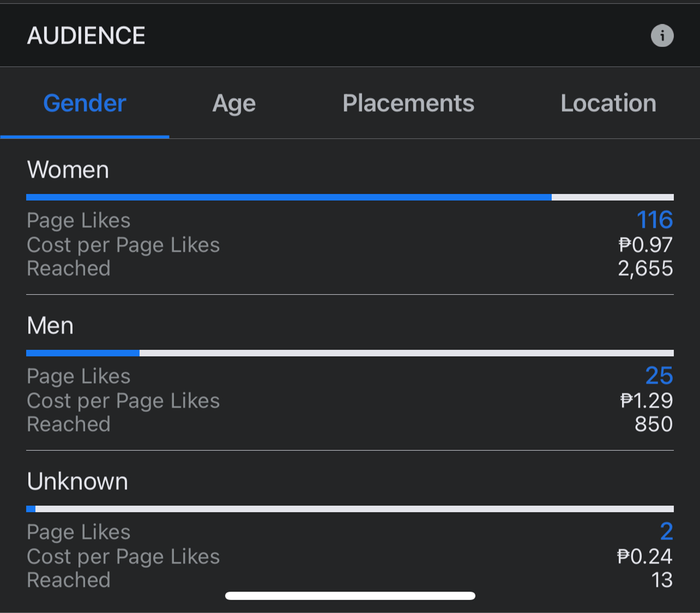The image size is (700, 613).
Task: Switch to the Age tab
Action: click(x=234, y=104)
